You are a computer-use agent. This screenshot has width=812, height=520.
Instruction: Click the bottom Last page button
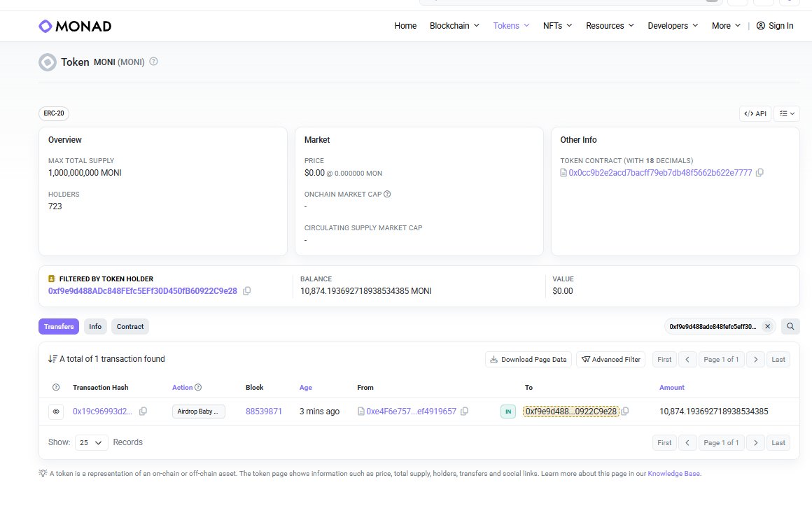(778, 443)
